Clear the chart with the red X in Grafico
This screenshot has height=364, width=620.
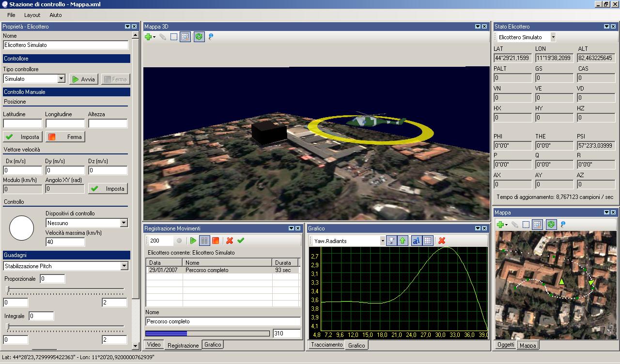pos(442,241)
